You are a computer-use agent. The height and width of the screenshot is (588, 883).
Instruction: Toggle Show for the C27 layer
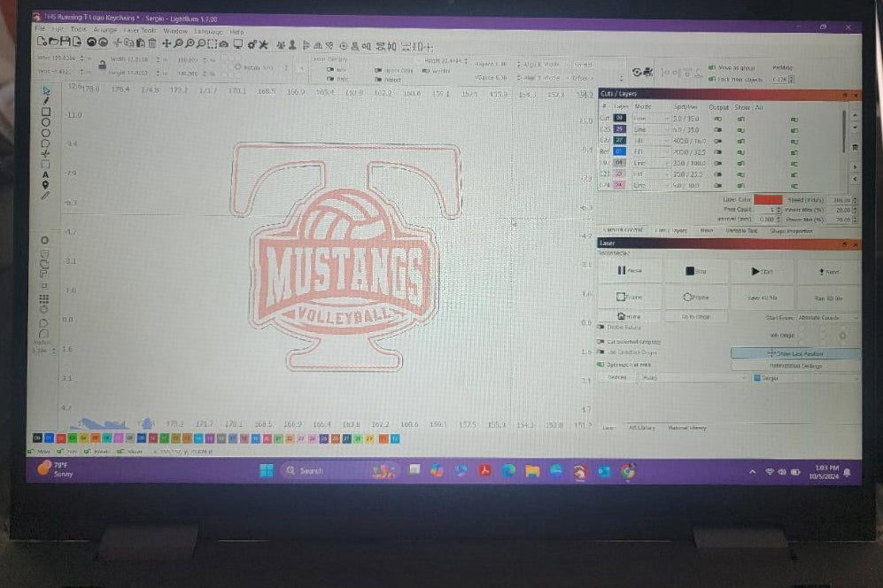741,142
